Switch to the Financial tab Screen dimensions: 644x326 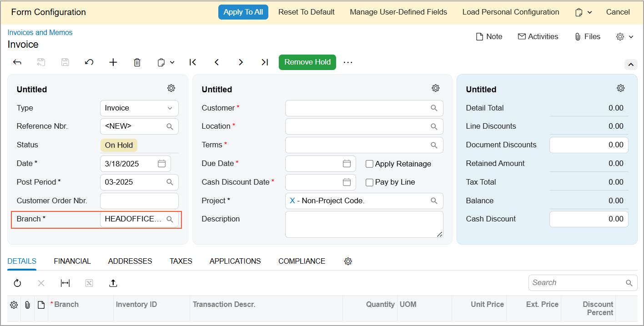click(72, 261)
